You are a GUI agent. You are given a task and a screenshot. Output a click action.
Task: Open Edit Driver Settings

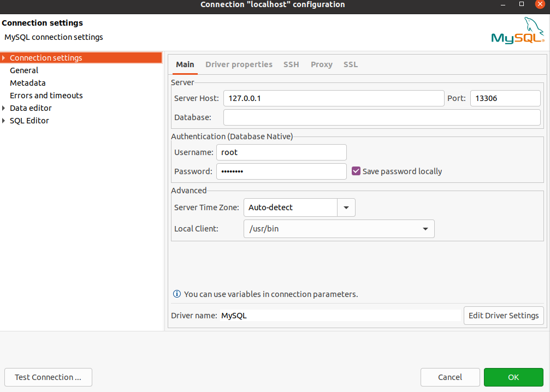(503, 316)
